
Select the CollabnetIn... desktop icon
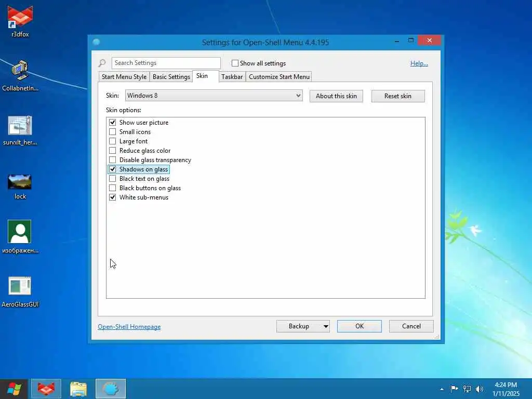(20, 75)
